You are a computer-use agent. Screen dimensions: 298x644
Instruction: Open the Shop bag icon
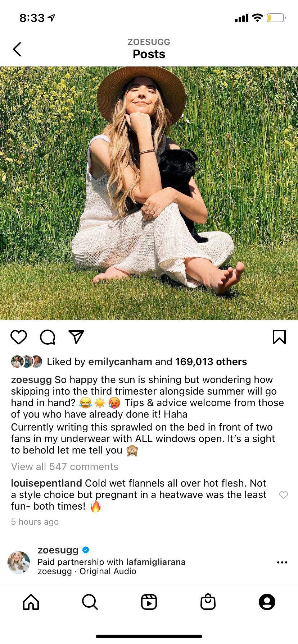208,602
